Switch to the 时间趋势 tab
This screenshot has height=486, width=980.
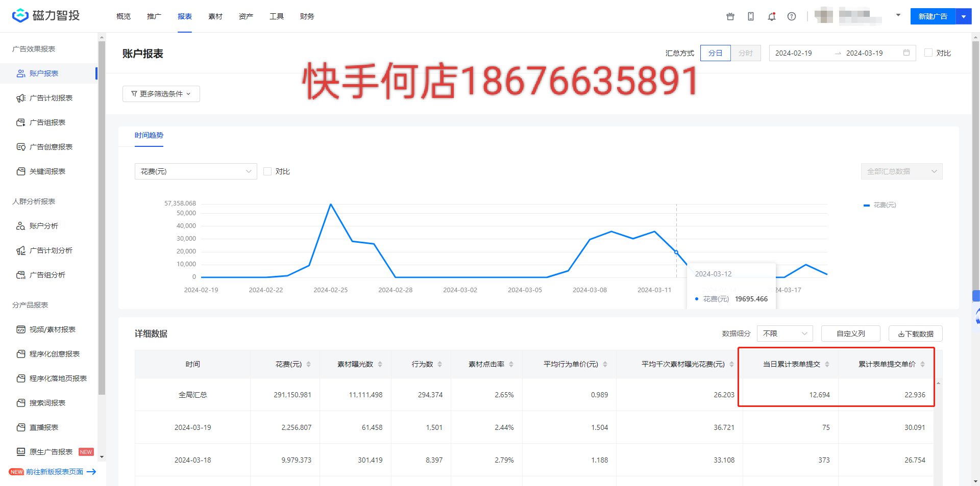pyautogui.click(x=149, y=135)
